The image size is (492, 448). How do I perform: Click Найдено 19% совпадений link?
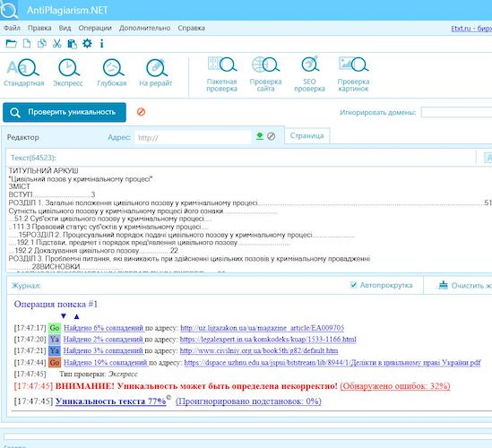(x=106, y=363)
